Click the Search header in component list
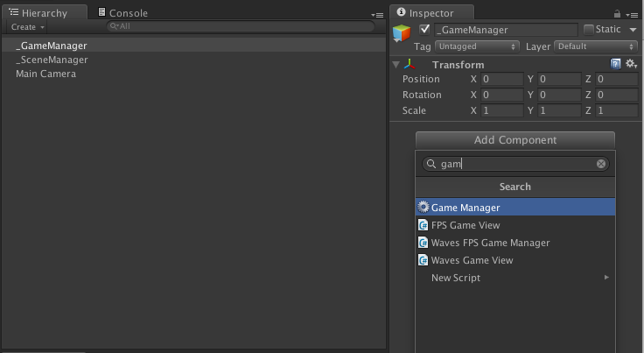 tap(515, 187)
